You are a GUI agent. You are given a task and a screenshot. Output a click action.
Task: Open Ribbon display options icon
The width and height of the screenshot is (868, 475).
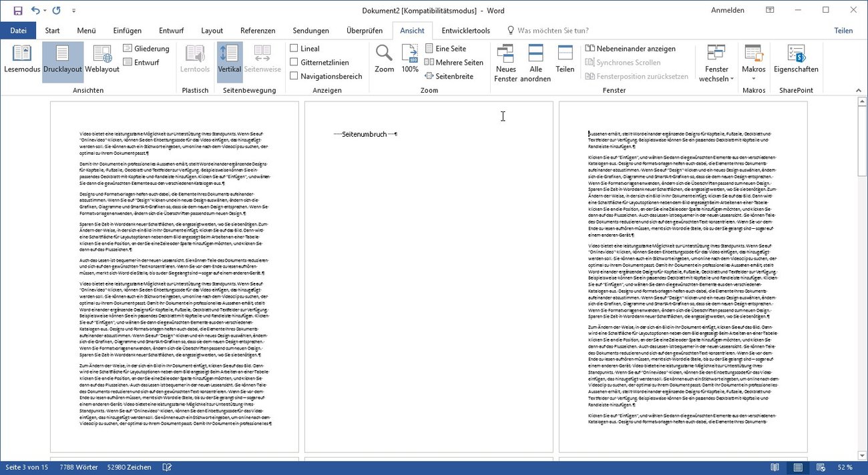pyautogui.click(x=770, y=11)
